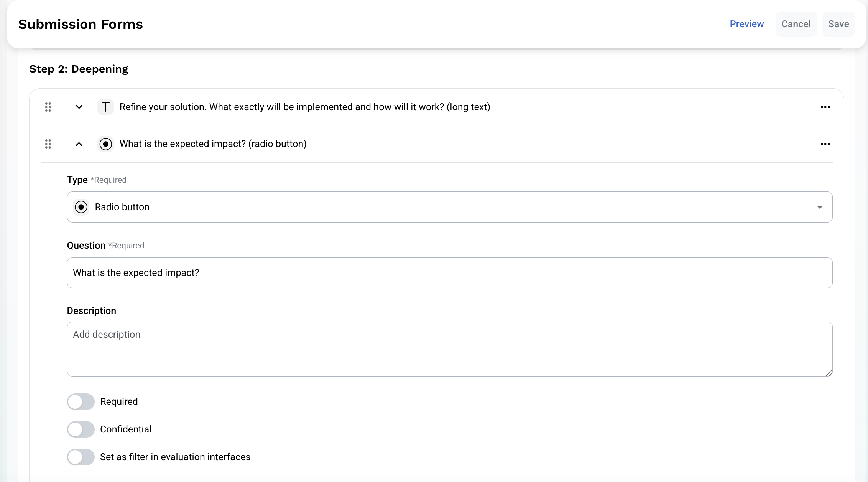The image size is (868, 482).
Task: Turn on the Confidential toggle
Action: [x=81, y=429]
